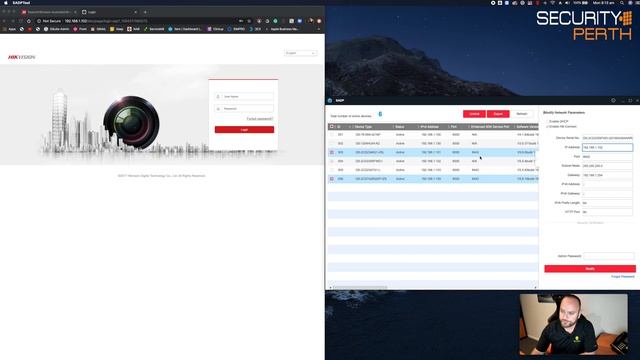The height and width of the screenshot is (360, 640).
Task: Tick the checkbox for device row 004
Action: (x=331, y=161)
